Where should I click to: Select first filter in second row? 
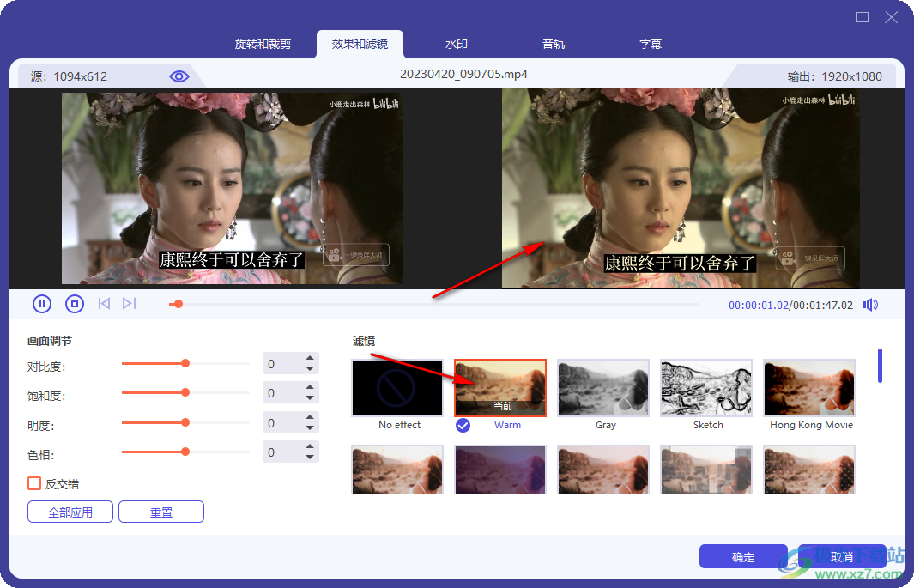[397, 470]
